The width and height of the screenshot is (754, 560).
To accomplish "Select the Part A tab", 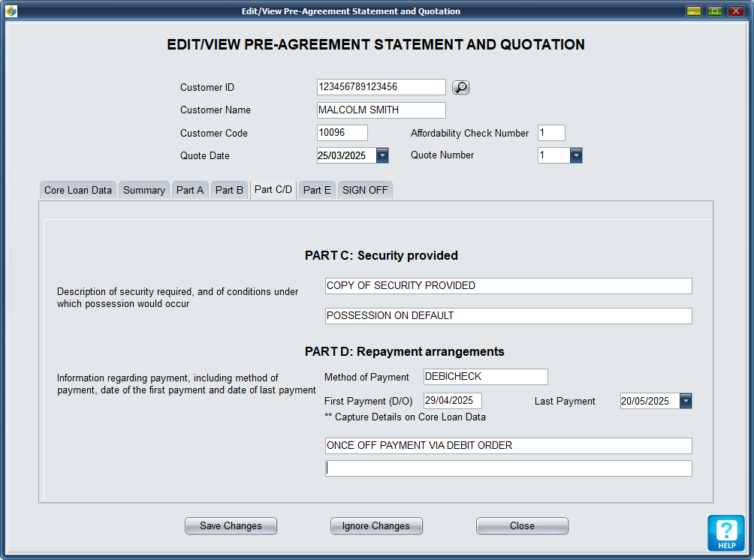I will coord(190,190).
